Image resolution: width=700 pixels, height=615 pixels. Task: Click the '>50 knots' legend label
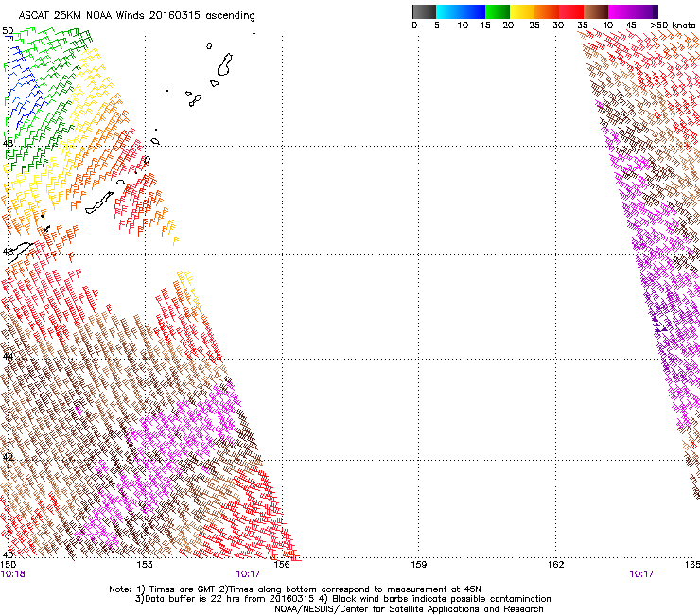673,25
